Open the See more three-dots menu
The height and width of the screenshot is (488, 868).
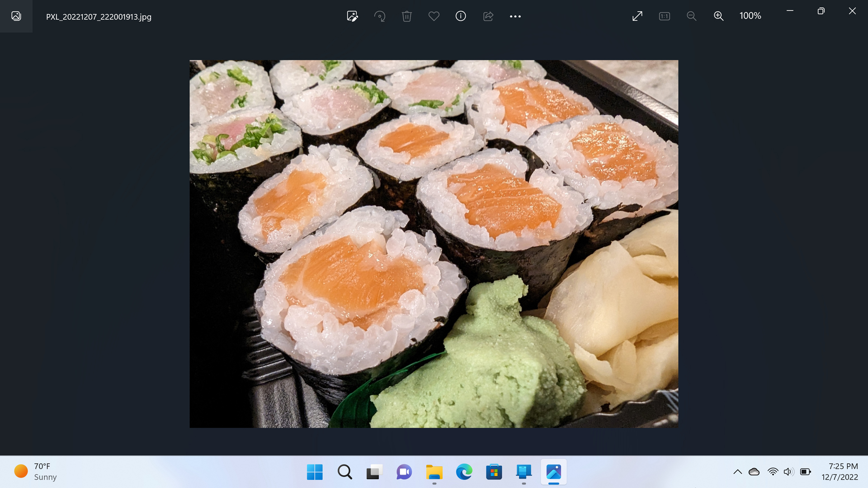(515, 16)
